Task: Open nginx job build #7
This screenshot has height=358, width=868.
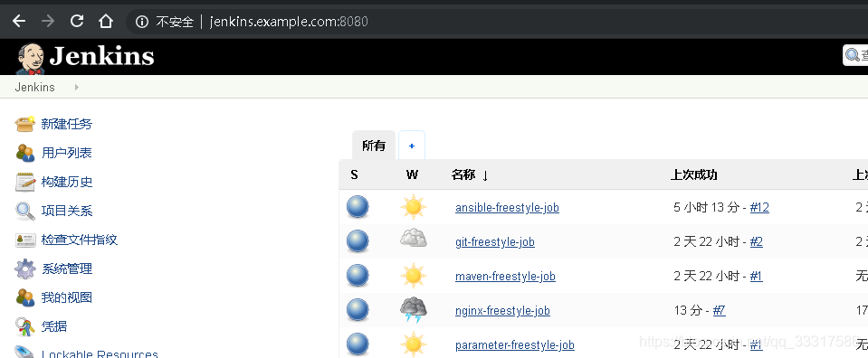Action: 719,310
